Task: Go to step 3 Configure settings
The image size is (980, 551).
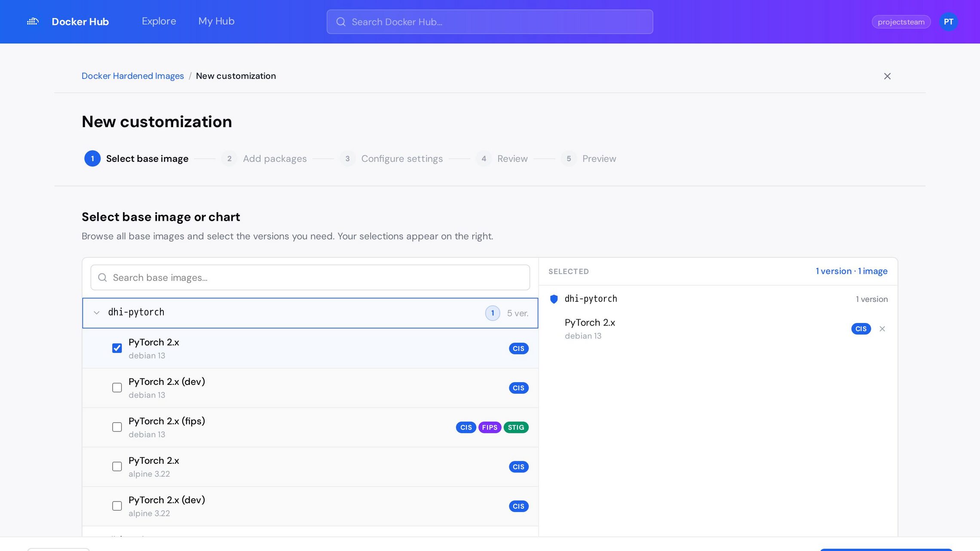Action: click(391, 158)
